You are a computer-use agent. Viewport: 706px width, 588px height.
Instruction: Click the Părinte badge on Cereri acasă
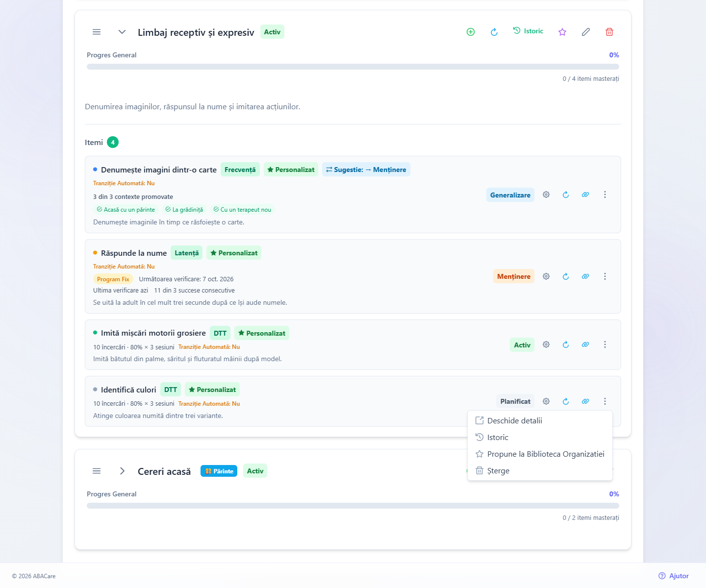point(219,471)
